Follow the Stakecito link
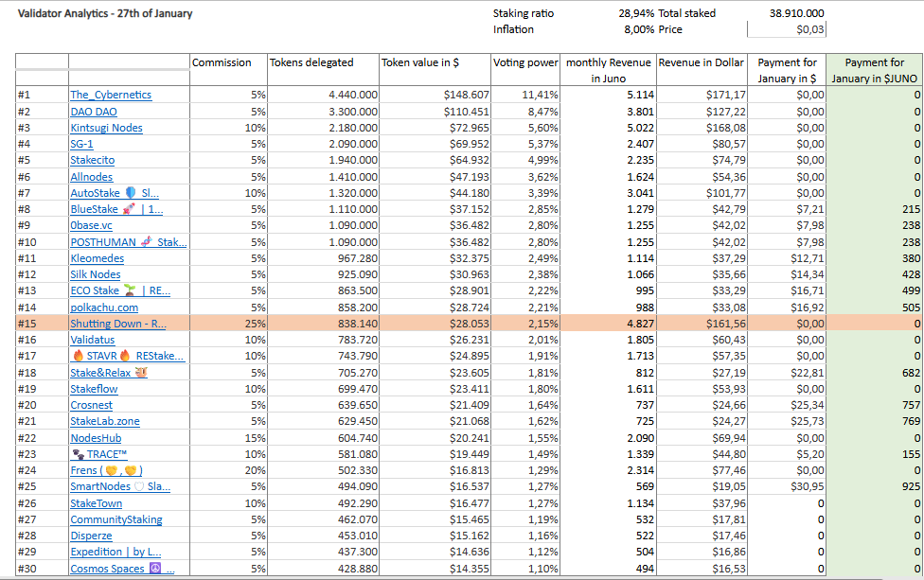This screenshot has height=580, width=924. 93,160
